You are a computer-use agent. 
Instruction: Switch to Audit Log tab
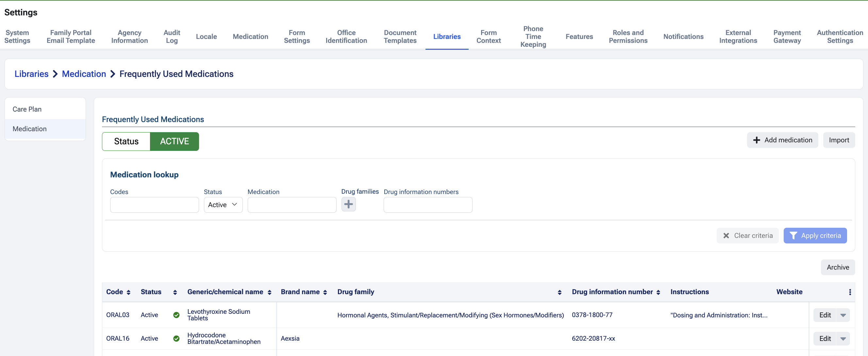pos(172,36)
